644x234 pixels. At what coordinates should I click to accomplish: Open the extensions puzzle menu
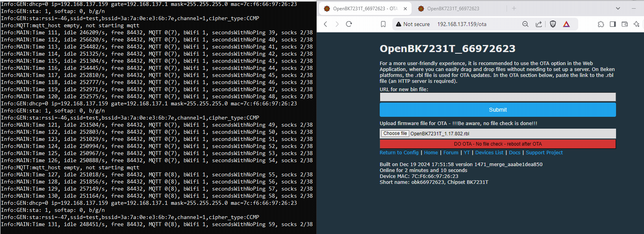click(601, 24)
